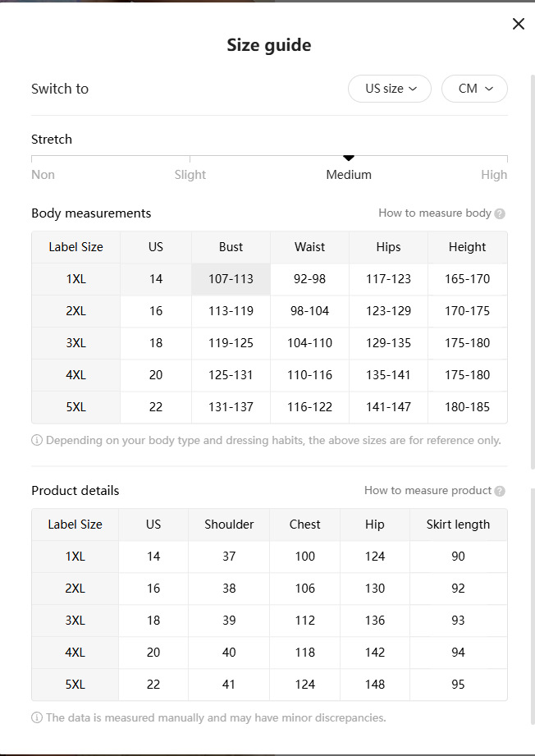Click the Bust column header
This screenshot has height=756, width=535.
click(231, 247)
